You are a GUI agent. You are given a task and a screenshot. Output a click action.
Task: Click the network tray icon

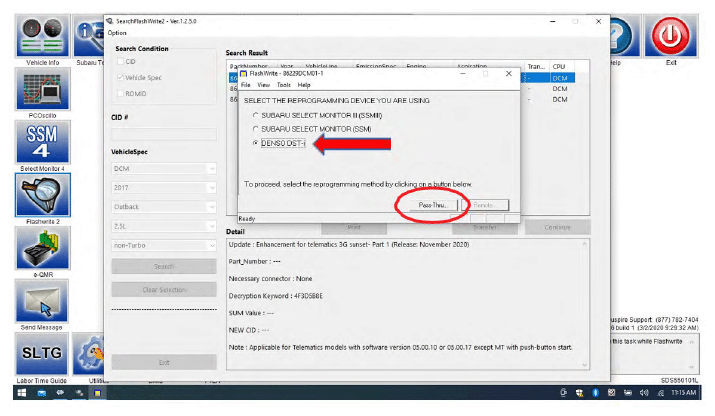coord(660,393)
